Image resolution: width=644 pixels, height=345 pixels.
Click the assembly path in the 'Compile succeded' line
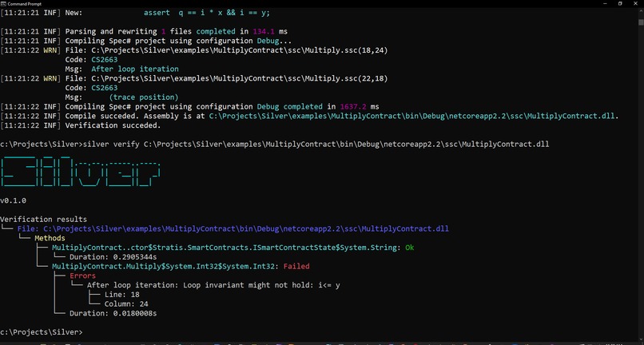414,117
